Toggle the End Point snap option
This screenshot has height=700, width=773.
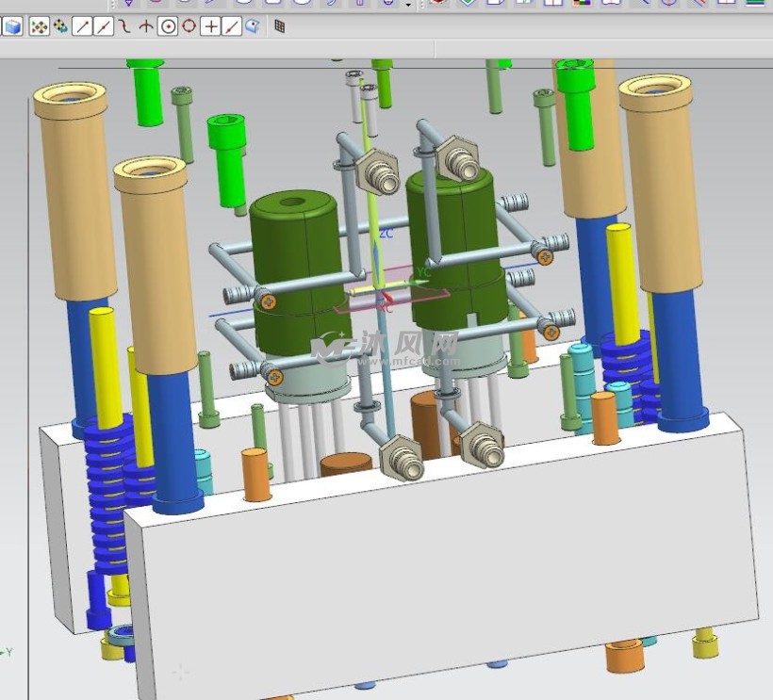click(82, 26)
